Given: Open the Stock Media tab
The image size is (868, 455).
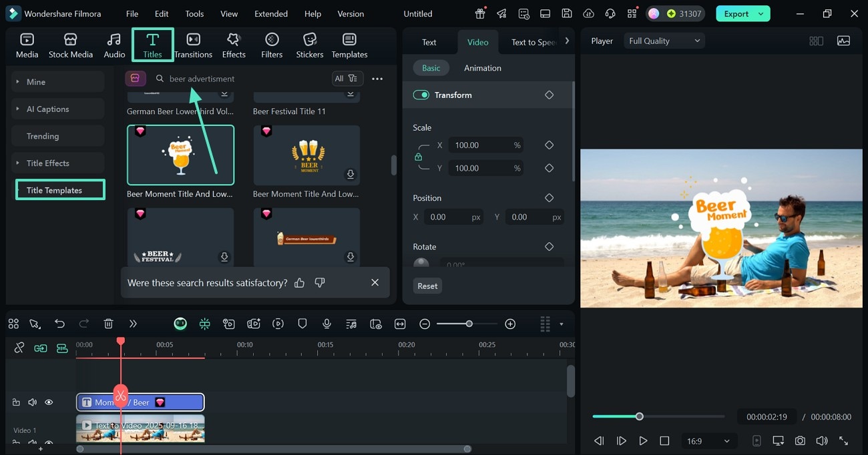Looking at the screenshot, I should tap(71, 45).
